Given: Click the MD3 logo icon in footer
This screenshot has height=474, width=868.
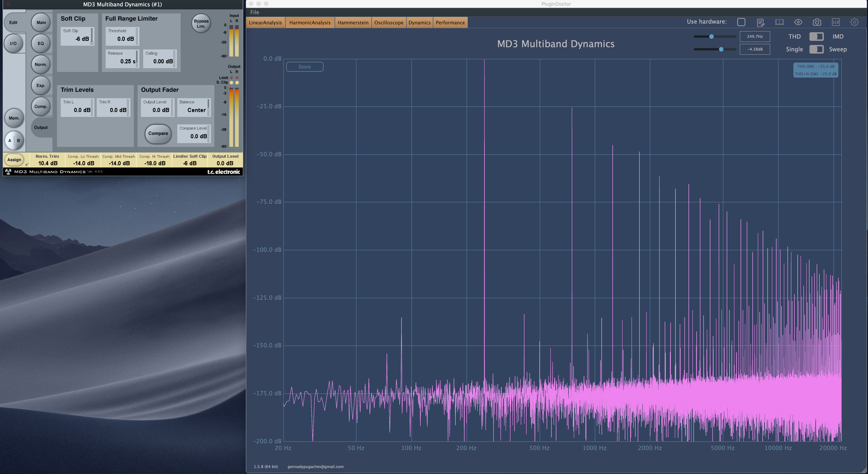Looking at the screenshot, I should [8, 171].
